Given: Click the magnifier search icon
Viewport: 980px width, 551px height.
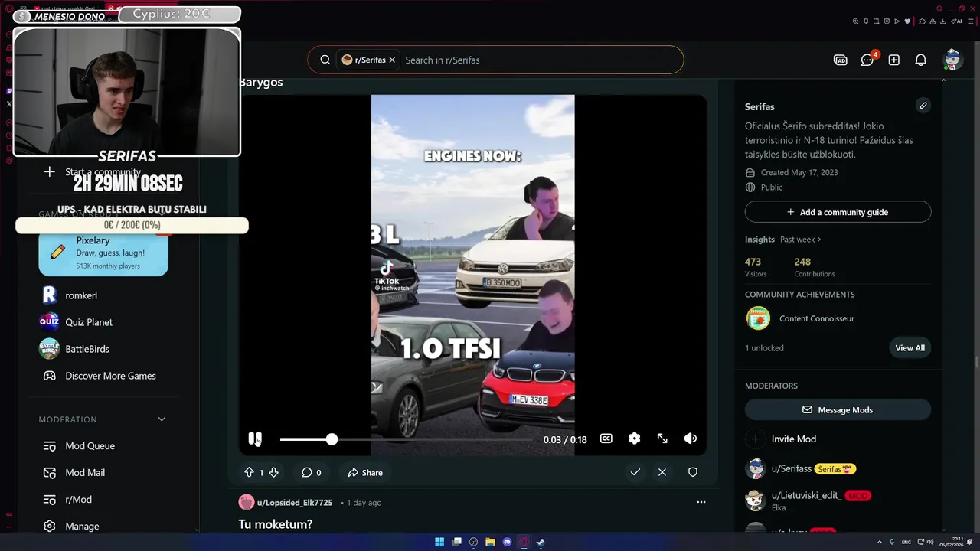Looking at the screenshot, I should (x=325, y=60).
